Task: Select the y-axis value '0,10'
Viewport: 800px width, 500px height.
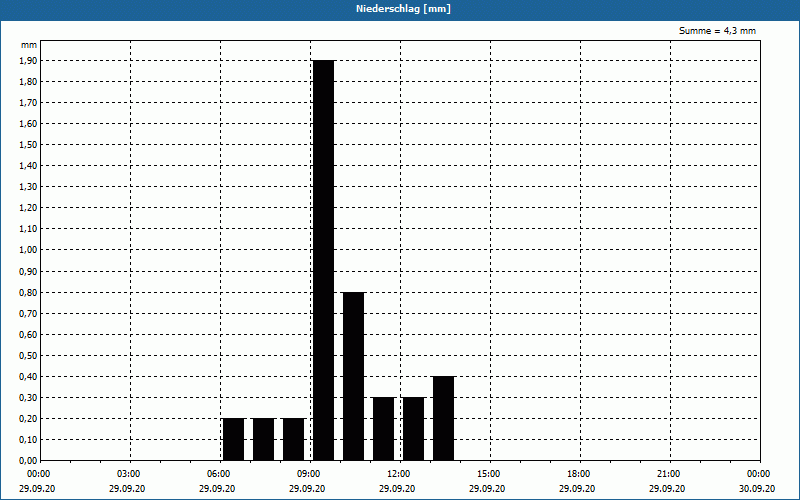Action: pos(28,439)
